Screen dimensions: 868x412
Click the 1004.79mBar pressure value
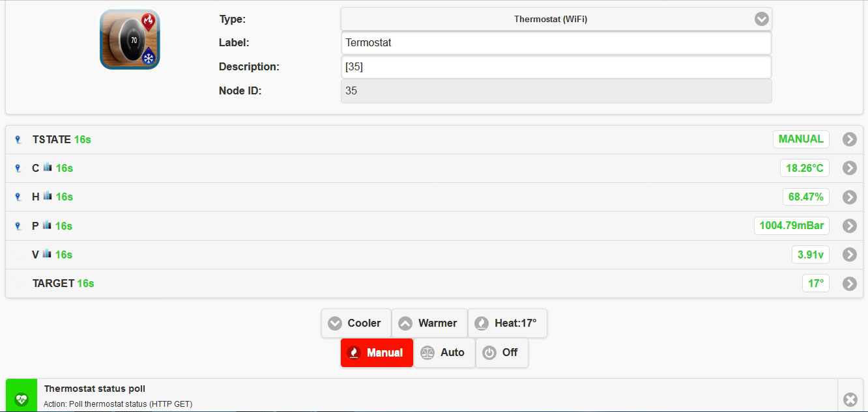click(792, 226)
